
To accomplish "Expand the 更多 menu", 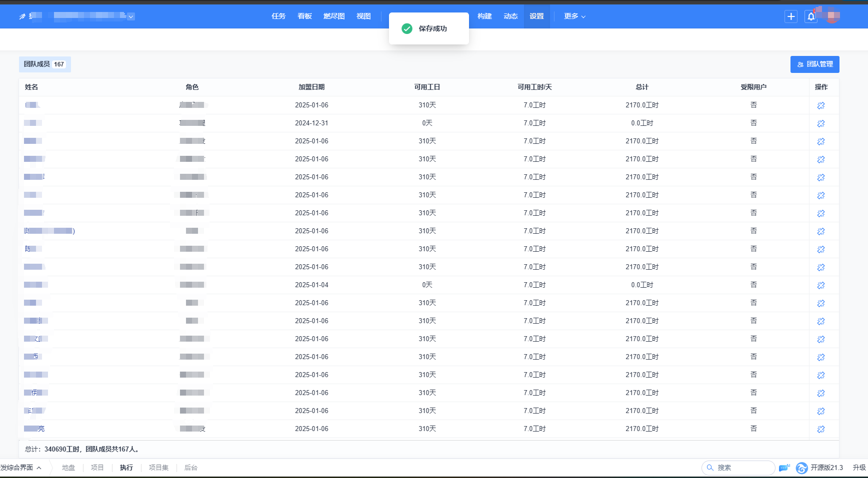I will pos(574,16).
